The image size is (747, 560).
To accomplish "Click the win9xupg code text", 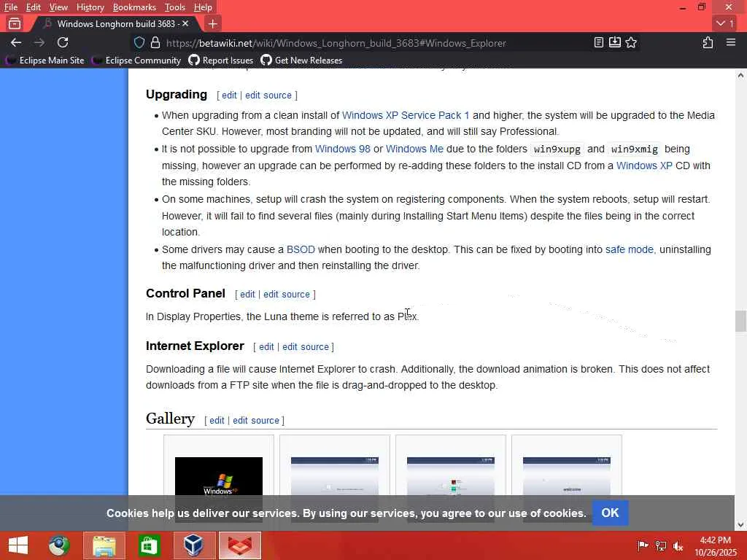I will pyautogui.click(x=557, y=149).
